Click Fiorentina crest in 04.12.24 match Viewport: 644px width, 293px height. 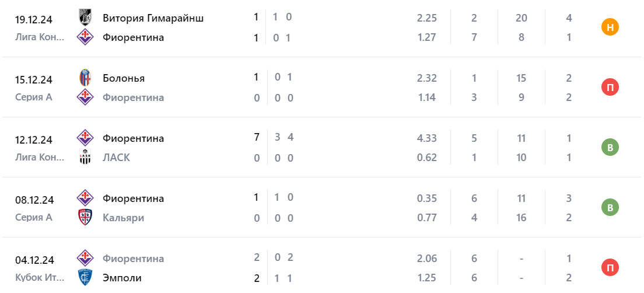(x=85, y=258)
